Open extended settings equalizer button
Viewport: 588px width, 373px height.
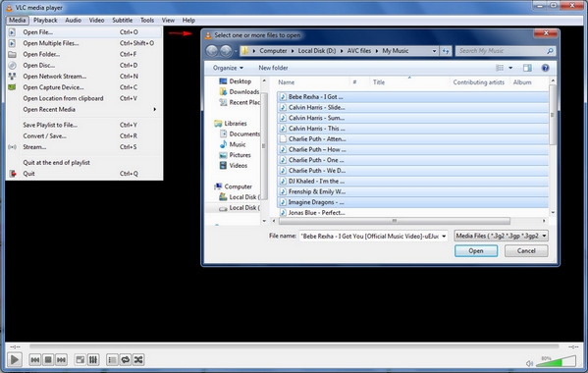point(93,360)
